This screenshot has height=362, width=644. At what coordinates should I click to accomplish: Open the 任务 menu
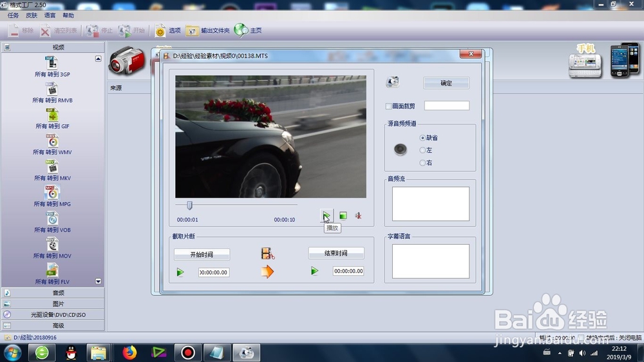[x=13, y=15]
